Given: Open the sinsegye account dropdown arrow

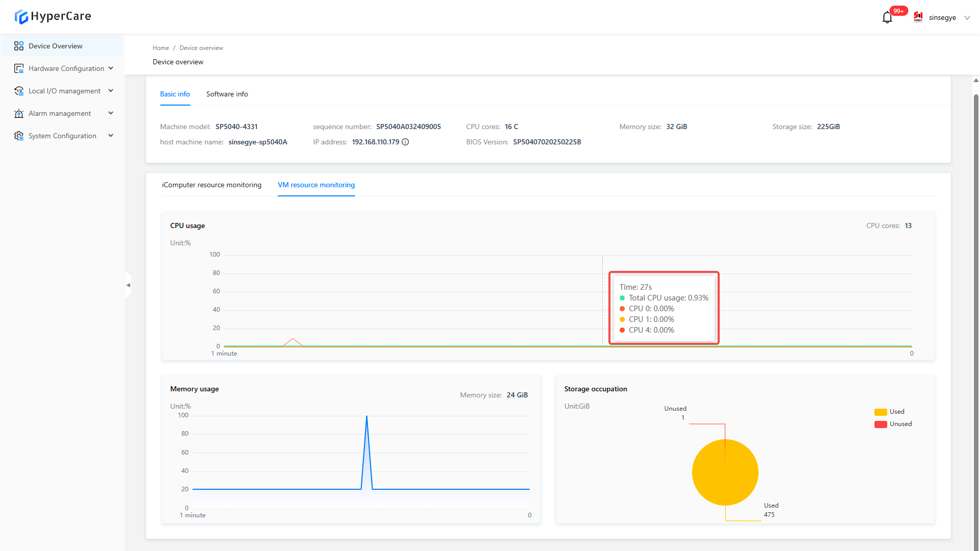Looking at the screenshot, I should click(x=967, y=18).
